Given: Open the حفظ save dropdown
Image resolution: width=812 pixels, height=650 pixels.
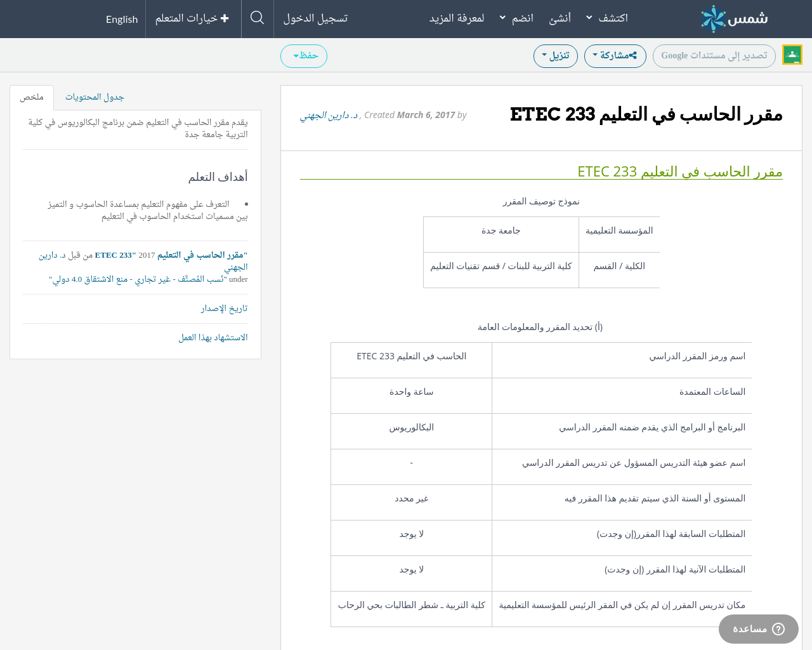Looking at the screenshot, I should (304, 56).
